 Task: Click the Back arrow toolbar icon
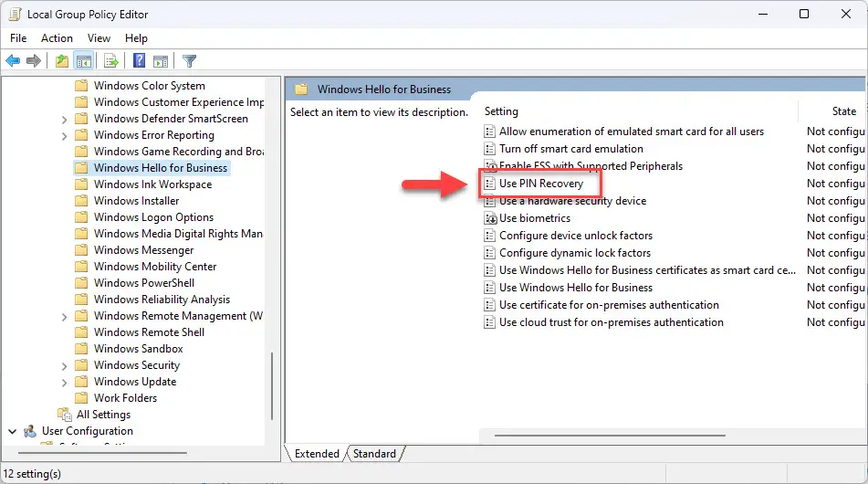(x=13, y=61)
